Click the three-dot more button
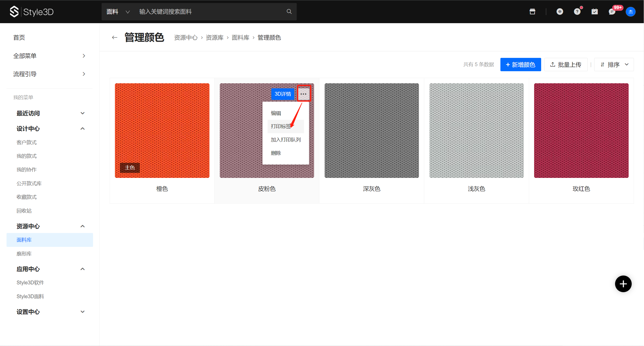This screenshot has width=644, height=346. point(304,94)
